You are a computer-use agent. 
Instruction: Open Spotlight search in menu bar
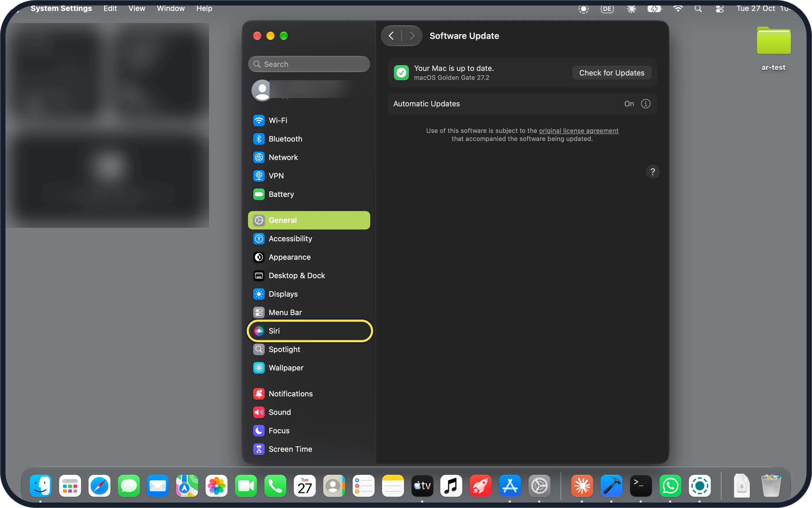698,9
